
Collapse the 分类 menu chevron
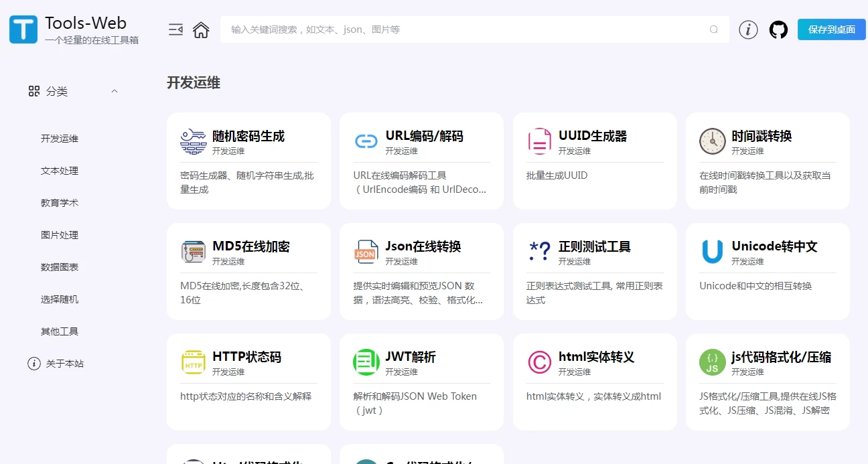[115, 91]
